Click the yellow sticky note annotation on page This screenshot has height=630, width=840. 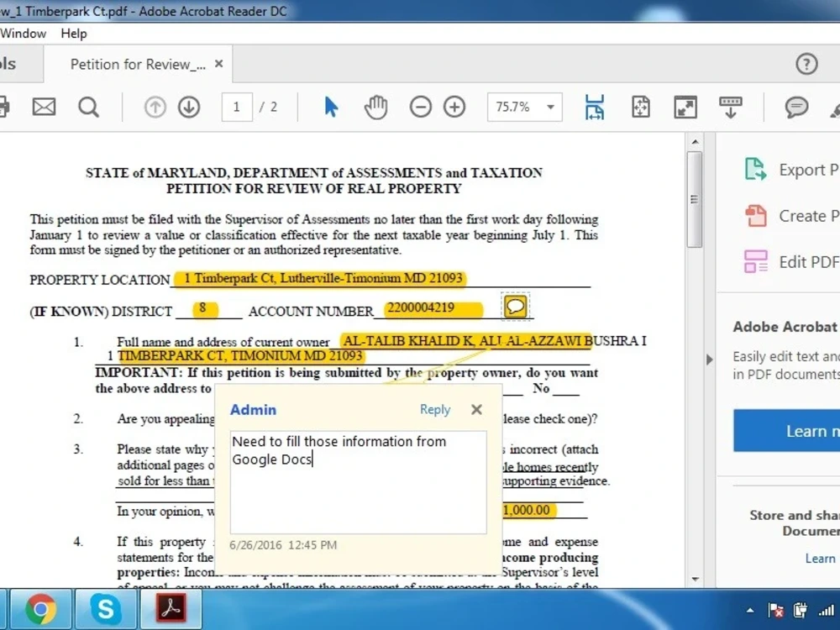tap(516, 307)
